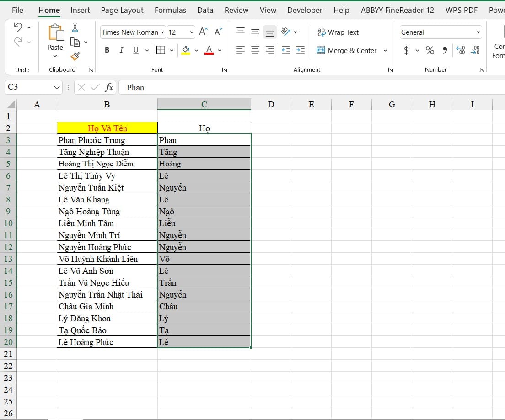Open the File tab
Image resolution: width=505 pixels, height=420 pixels.
point(17,11)
